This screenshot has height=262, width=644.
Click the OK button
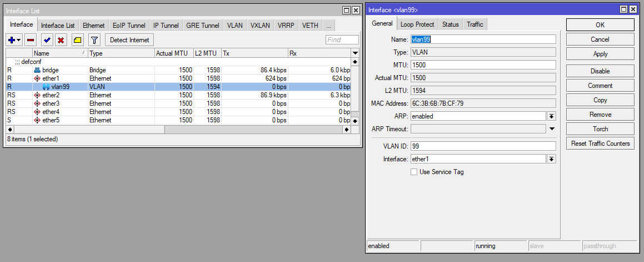coord(600,24)
